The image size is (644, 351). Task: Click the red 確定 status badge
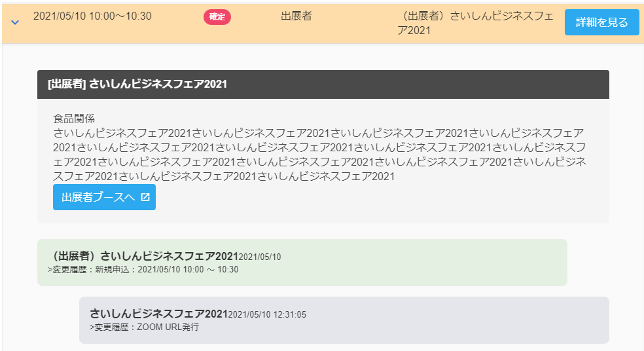click(x=217, y=17)
